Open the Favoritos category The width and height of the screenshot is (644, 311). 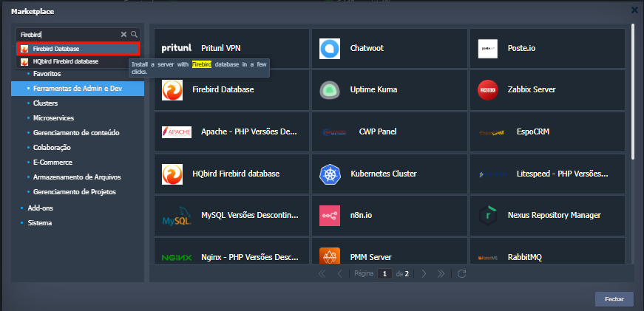click(x=47, y=75)
